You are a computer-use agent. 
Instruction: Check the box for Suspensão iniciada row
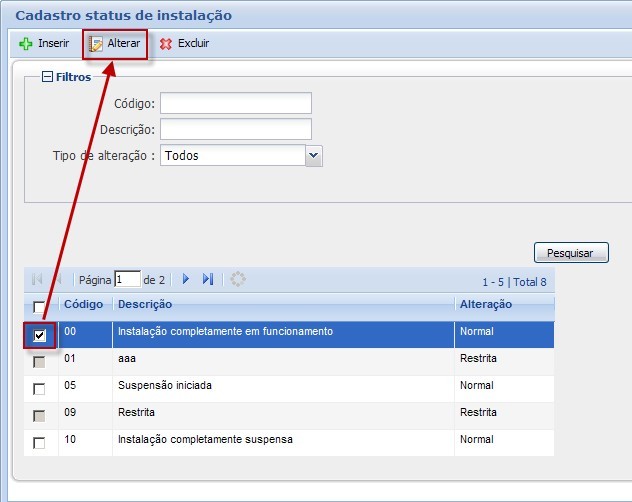coord(39,389)
